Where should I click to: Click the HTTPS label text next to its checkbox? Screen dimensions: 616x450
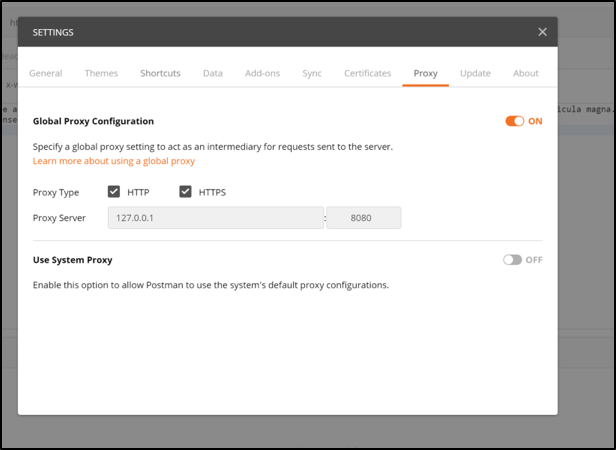click(213, 192)
